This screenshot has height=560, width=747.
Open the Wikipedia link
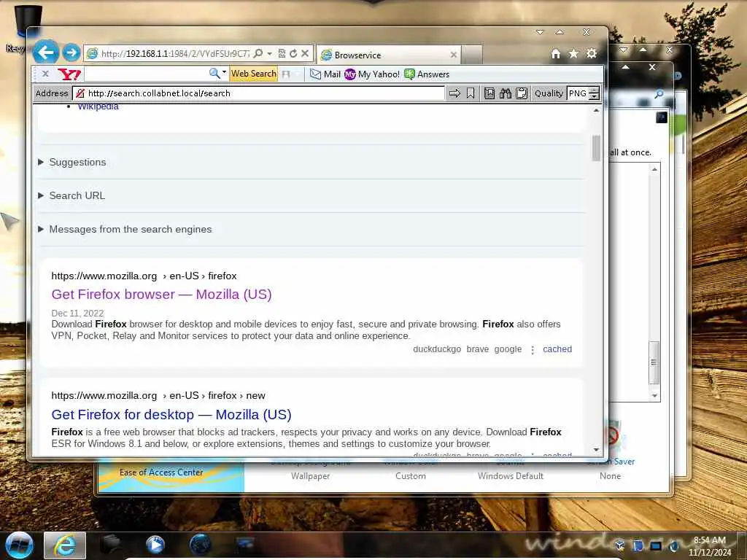98,106
